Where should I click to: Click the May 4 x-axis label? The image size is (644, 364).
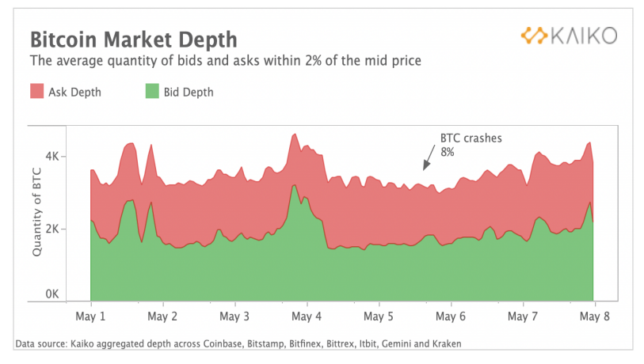(307, 317)
